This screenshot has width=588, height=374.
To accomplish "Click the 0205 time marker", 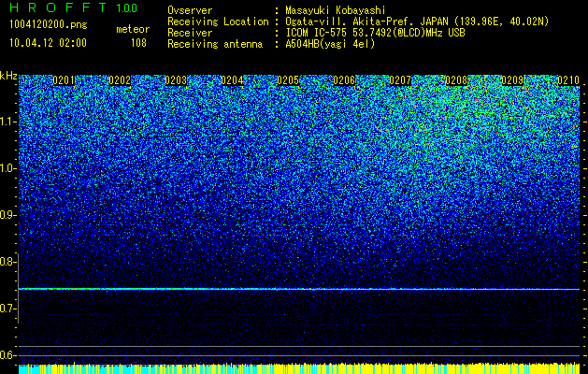I will tap(288, 80).
